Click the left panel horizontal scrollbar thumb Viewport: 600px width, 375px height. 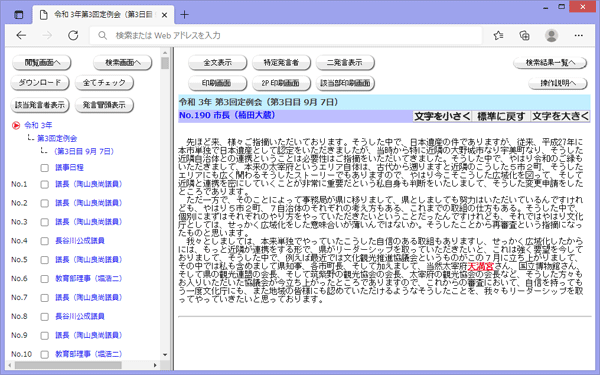(69, 365)
